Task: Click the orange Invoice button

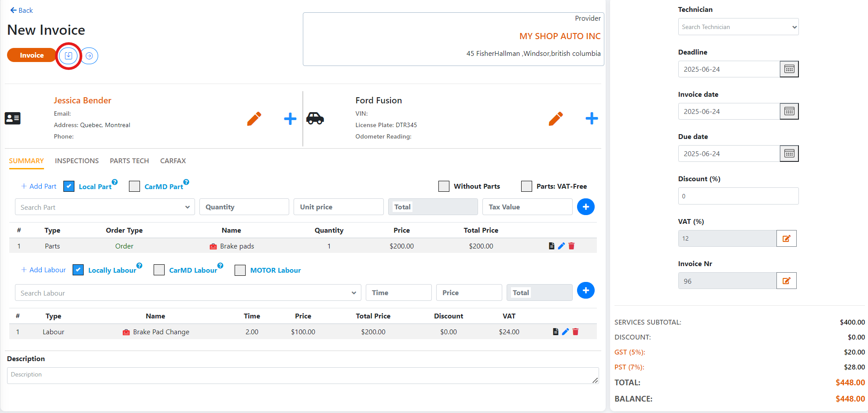Action: click(x=32, y=55)
